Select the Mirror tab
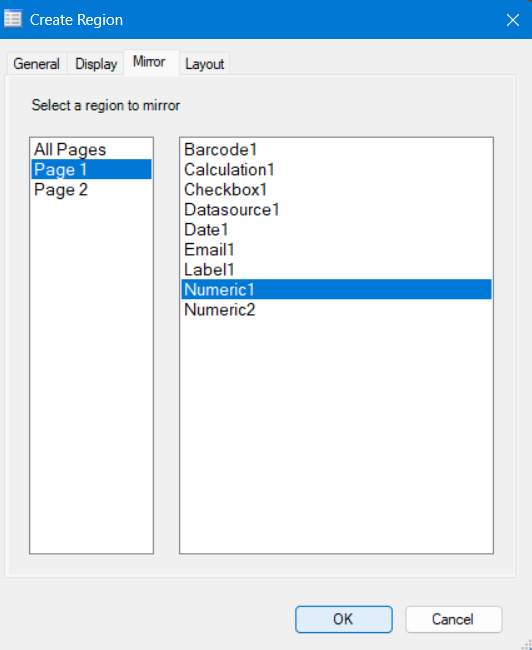This screenshot has width=532, height=650. (x=151, y=62)
